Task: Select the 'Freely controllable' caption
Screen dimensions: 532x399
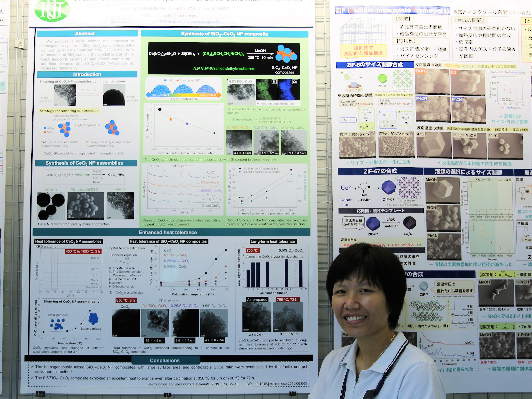Action: coord(184,99)
